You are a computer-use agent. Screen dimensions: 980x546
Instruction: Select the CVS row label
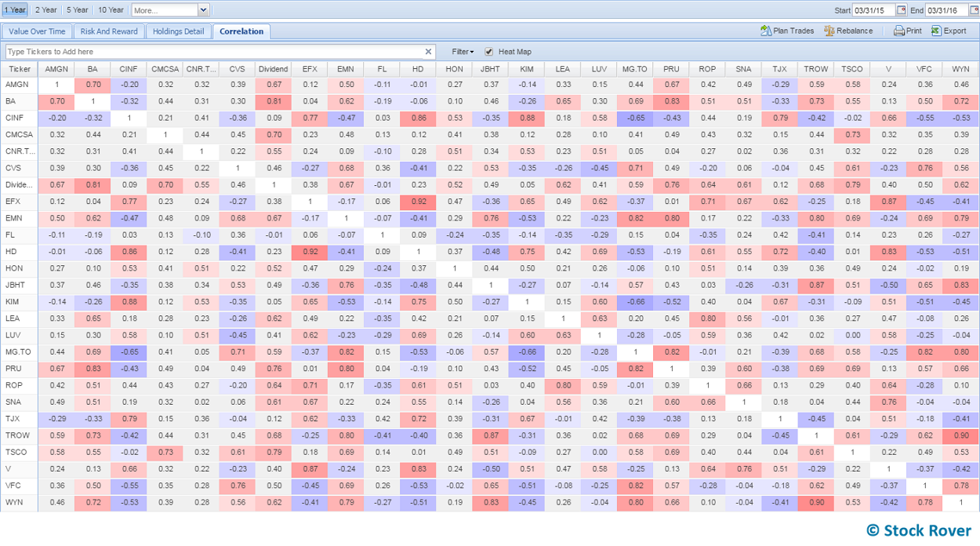19,168
